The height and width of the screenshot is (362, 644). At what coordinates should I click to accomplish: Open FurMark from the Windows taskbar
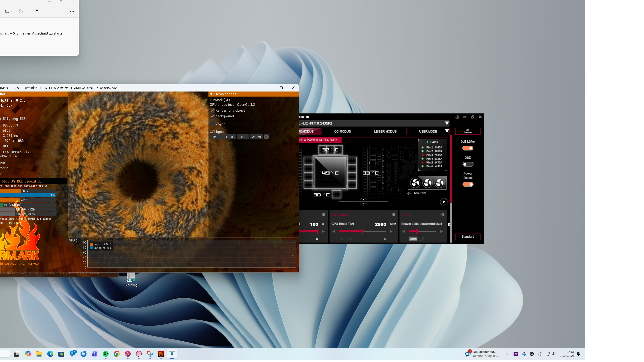click(x=161, y=354)
